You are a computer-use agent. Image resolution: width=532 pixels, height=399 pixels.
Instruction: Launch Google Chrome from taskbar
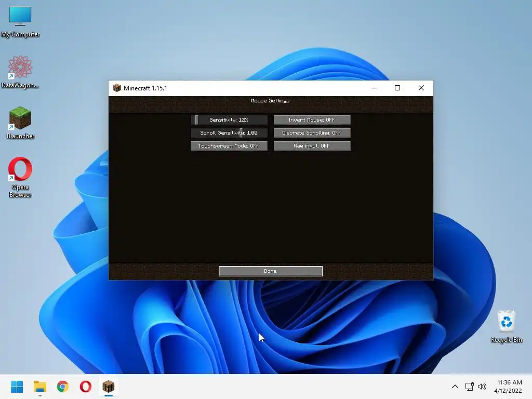tap(63, 387)
